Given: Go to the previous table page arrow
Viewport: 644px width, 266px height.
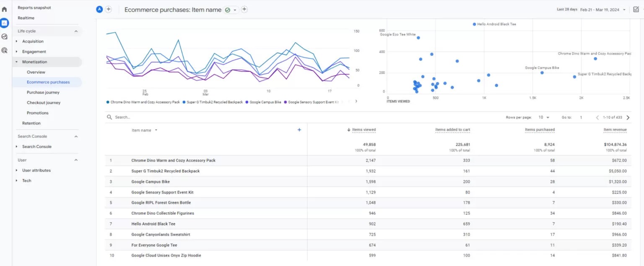Looking at the screenshot, I should pyautogui.click(x=597, y=117).
